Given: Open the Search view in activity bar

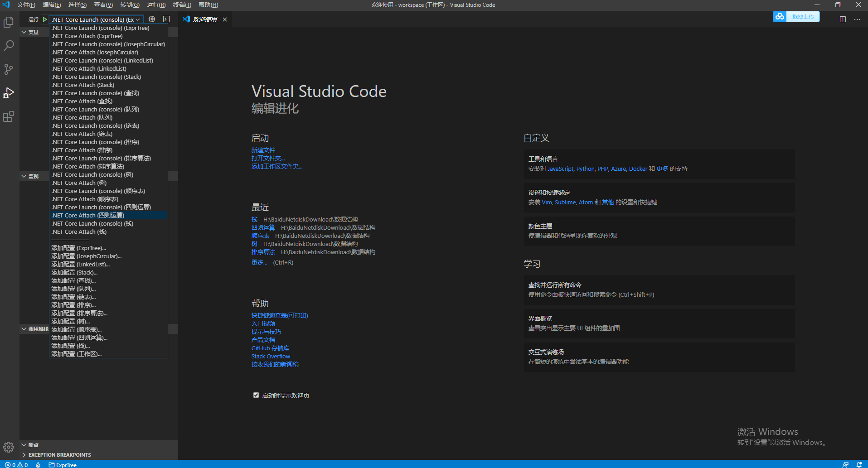Looking at the screenshot, I should [x=9, y=46].
